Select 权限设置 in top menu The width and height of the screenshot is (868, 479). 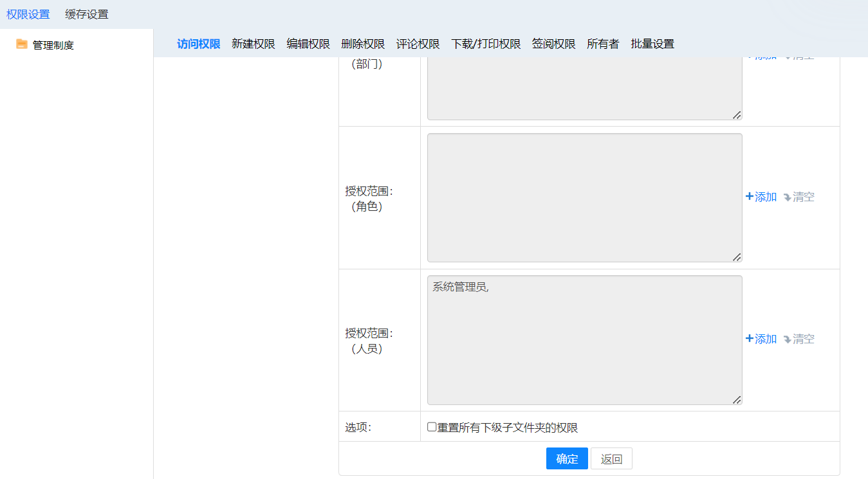point(28,14)
